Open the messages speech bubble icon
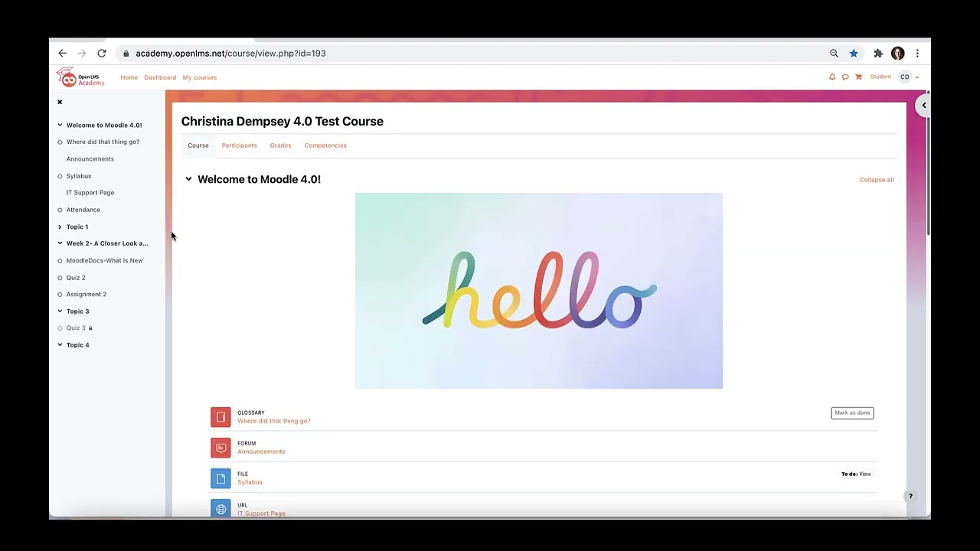Screen dimensions: 980x551 coord(845,77)
